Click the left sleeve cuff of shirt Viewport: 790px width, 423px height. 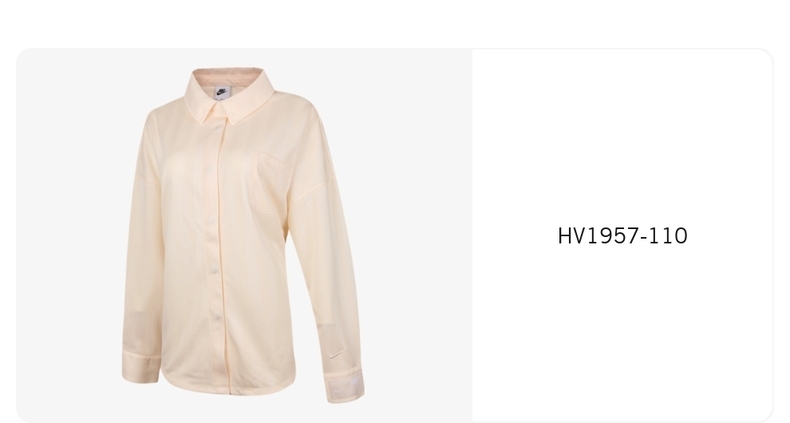(141, 368)
